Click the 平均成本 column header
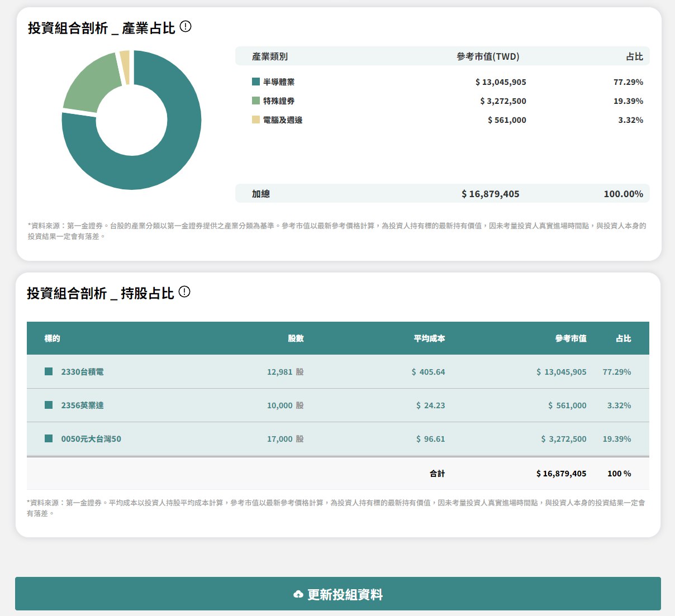This screenshot has width=675, height=616. coord(429,338)
